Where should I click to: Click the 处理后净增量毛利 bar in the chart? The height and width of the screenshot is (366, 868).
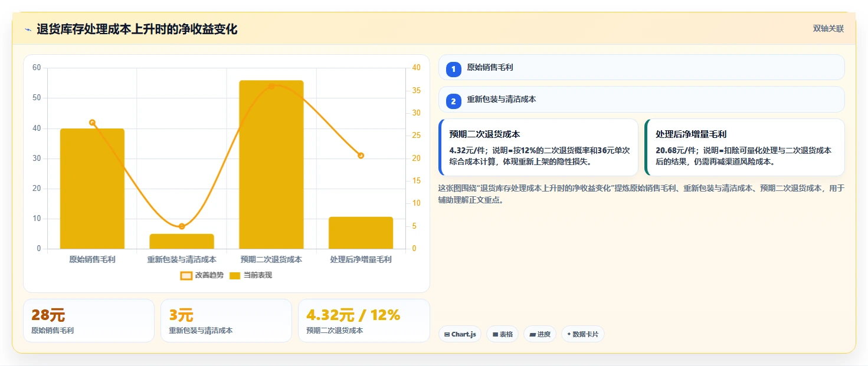(x=361, y=233)
